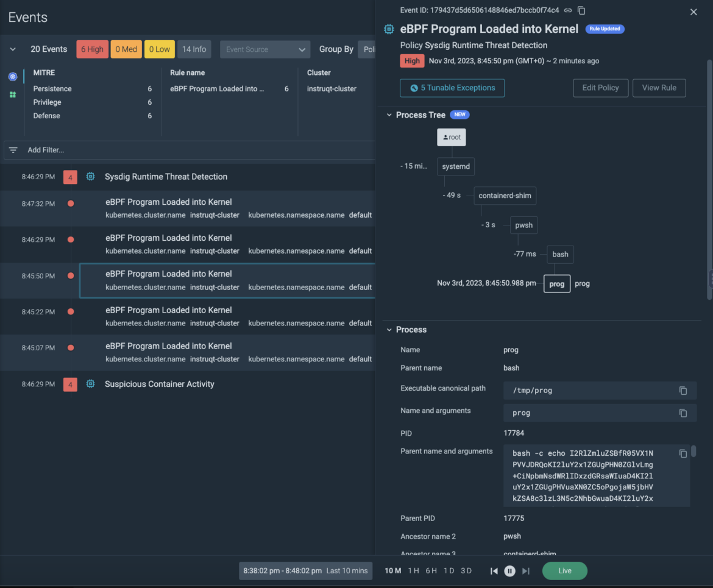Click the parent arguments box scrollbar

coord(693,451)
